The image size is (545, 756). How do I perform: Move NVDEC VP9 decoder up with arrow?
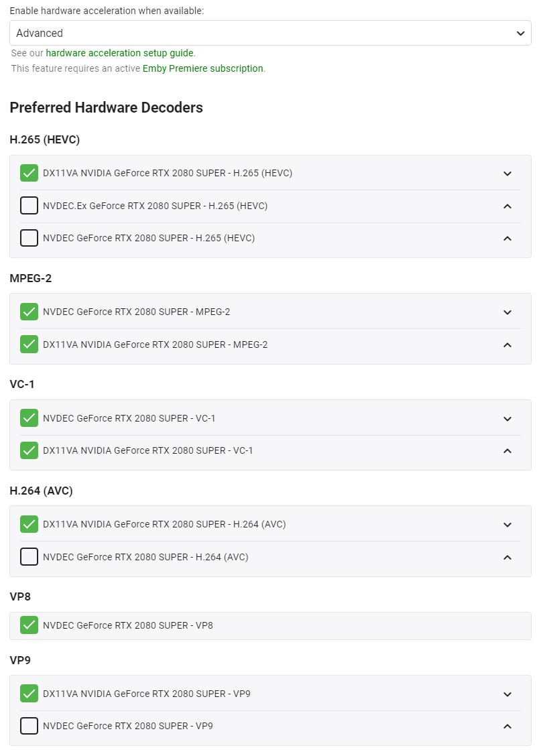[507, 727]
